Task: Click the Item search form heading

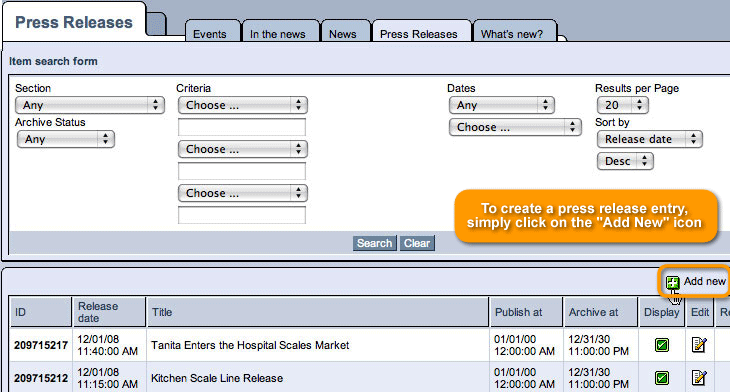Action: [x=53, y=61]
